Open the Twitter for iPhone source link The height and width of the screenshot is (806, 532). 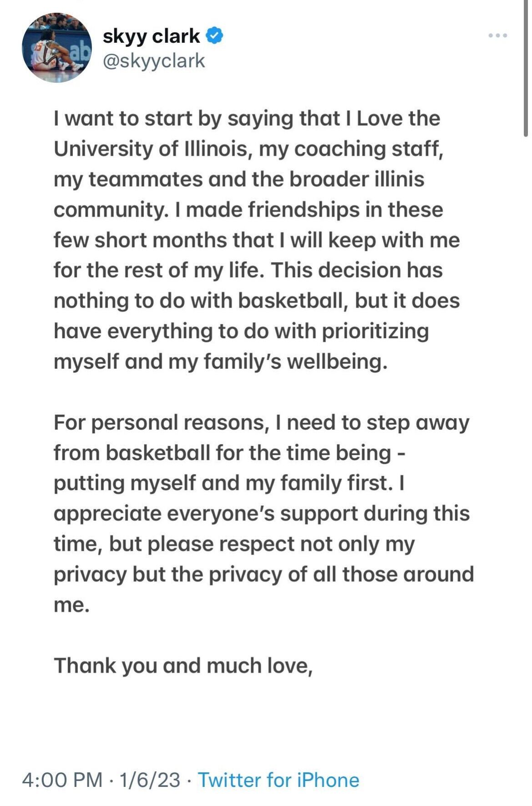279,780
